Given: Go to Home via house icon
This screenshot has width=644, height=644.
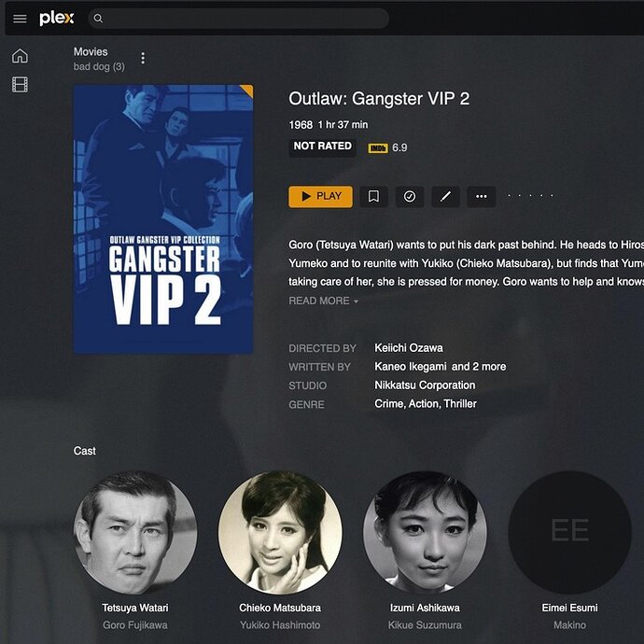Looking at the screenshot, I should [x=20, y=55].
